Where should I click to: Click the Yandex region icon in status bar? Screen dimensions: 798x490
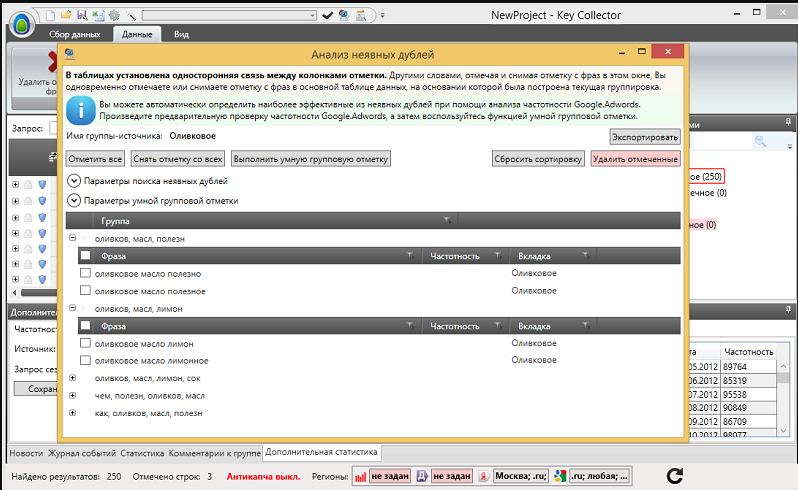483,476
